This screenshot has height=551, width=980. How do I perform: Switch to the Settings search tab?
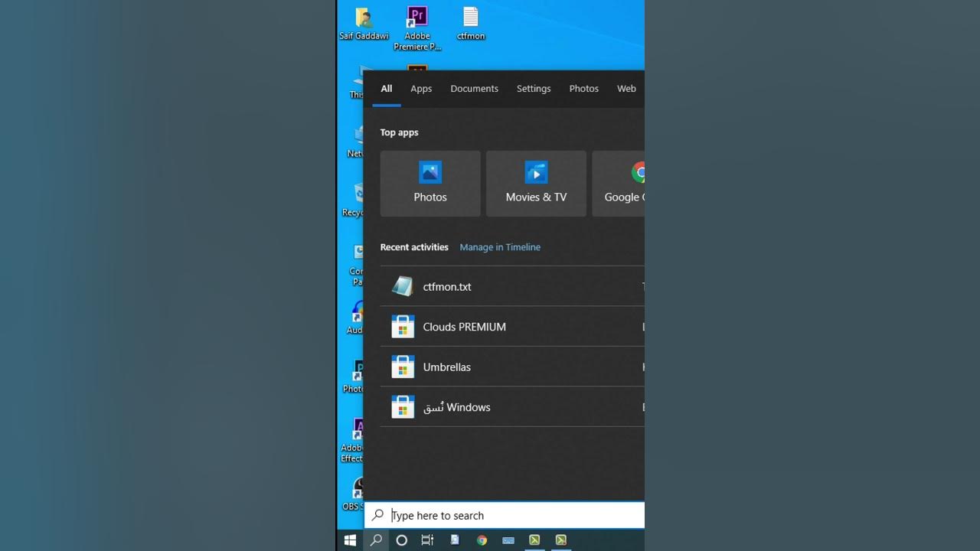[x=534, y=89]
